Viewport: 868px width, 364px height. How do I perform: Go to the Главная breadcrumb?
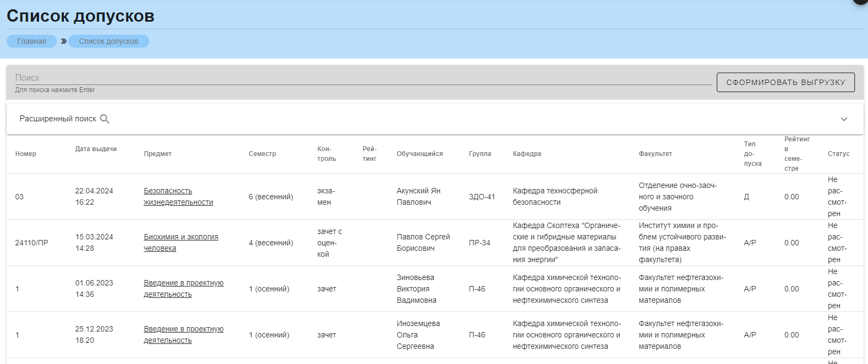(31, 41)
